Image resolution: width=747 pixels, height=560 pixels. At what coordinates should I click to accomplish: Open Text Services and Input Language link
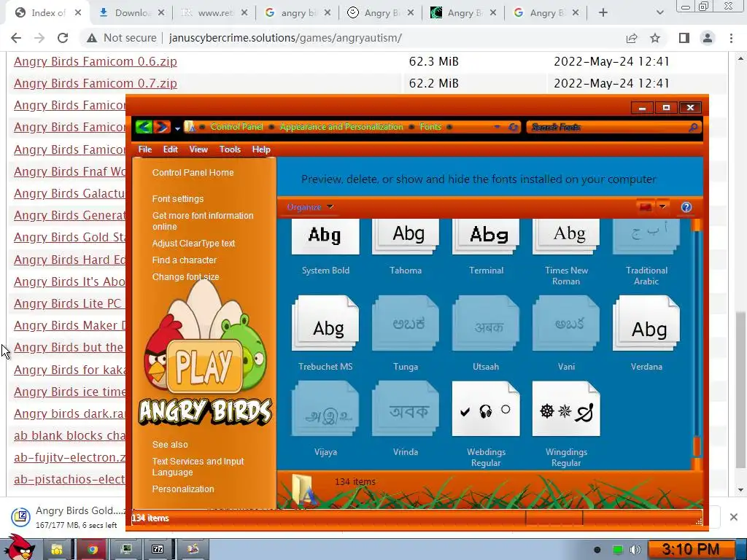pyautogui.click(x=198, y=467)
